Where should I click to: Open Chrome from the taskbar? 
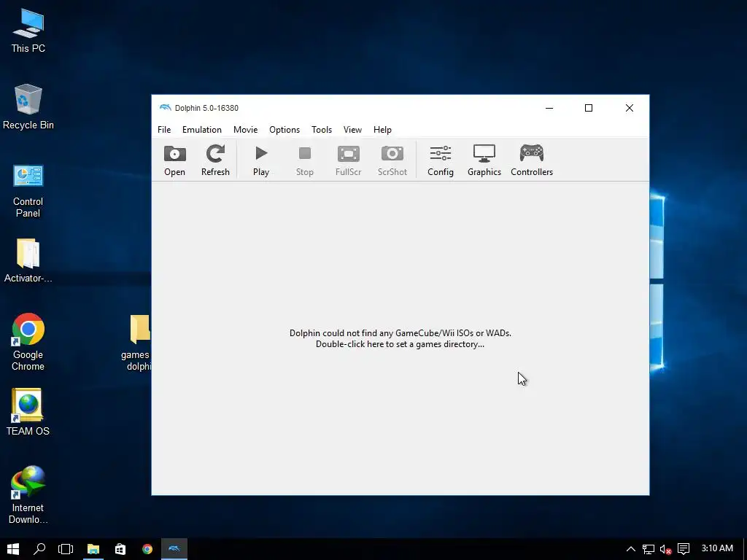pyautogui.click(x=147, y=549)
